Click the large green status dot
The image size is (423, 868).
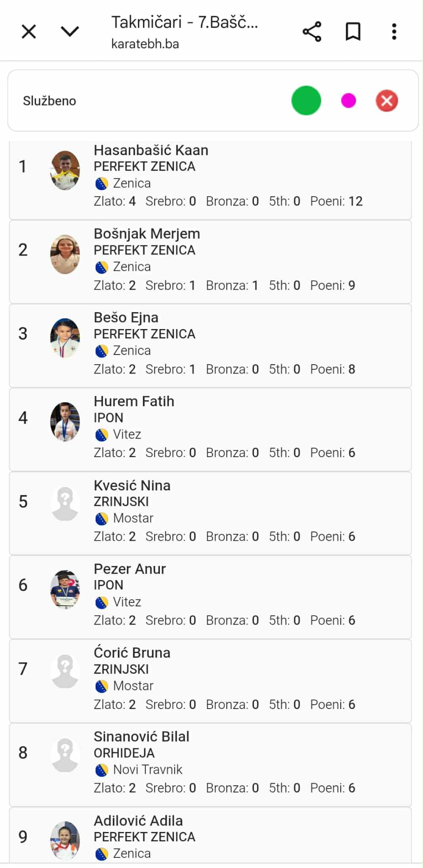click(x=306, y=100)
